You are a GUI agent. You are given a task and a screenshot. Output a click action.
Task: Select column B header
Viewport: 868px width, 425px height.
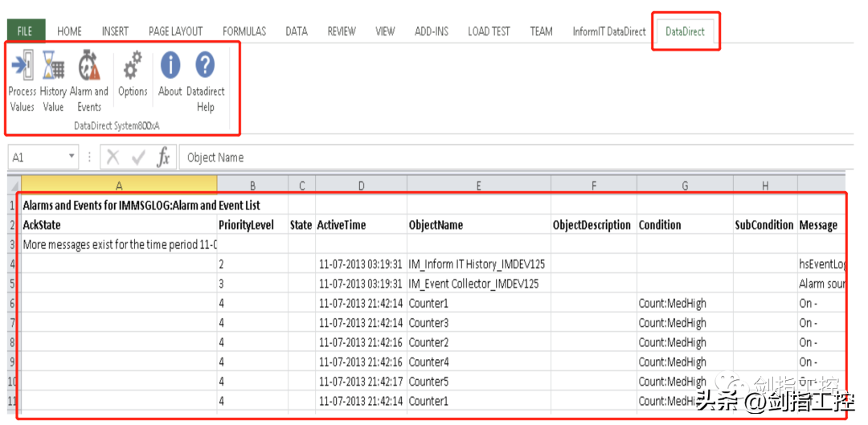click(252, 186)
